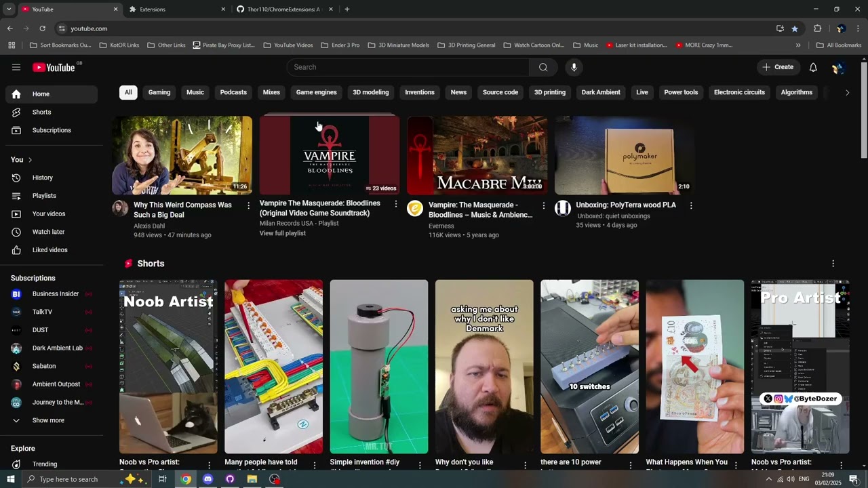This screenshot has width=868, height=488.
Task: Click the YouTube search input field
Action: tap(408, 67)
